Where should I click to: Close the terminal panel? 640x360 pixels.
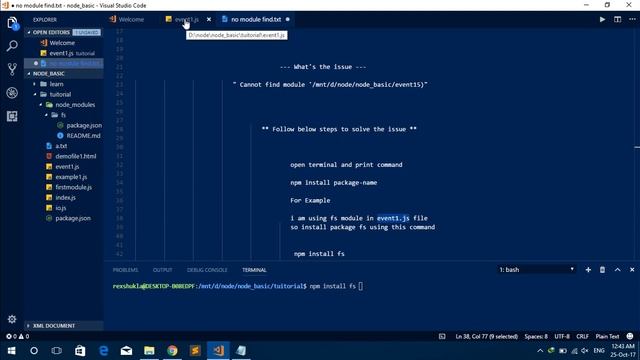(632, 269)
